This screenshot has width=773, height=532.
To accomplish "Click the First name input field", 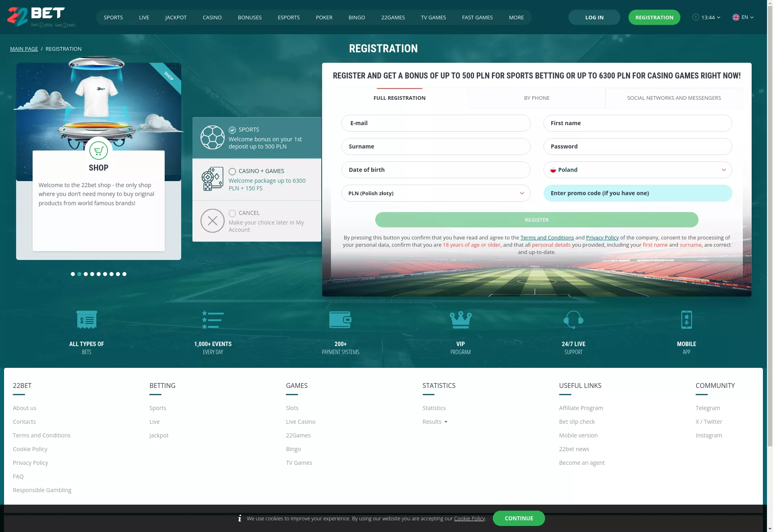I will point(638,123).
